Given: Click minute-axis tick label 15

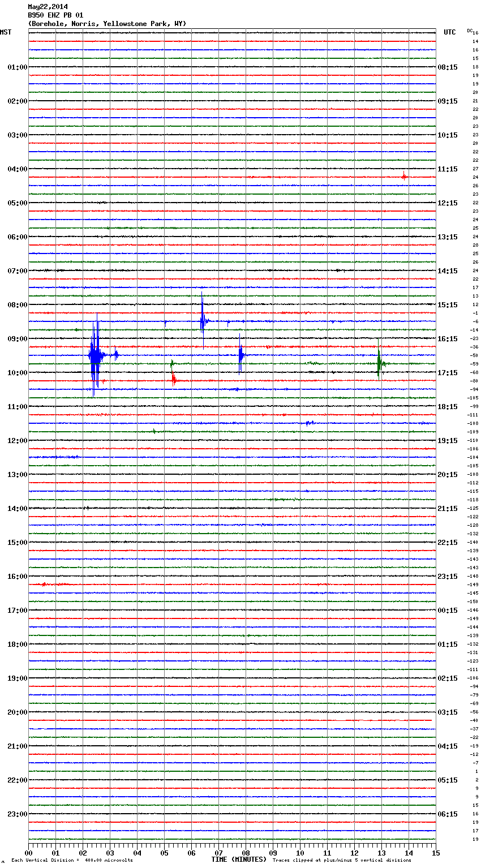Looking at the screenshot, I should (x=436, y=852).
